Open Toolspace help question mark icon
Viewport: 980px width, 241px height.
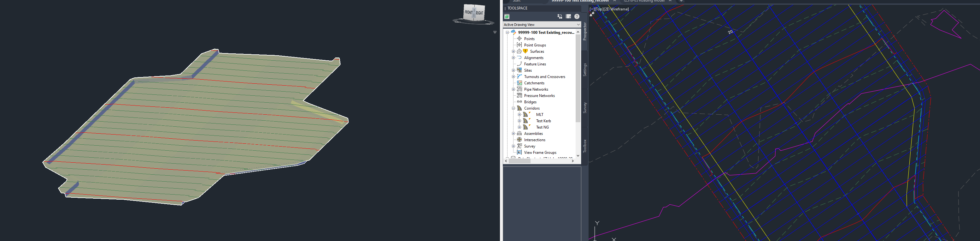(577, 16)
